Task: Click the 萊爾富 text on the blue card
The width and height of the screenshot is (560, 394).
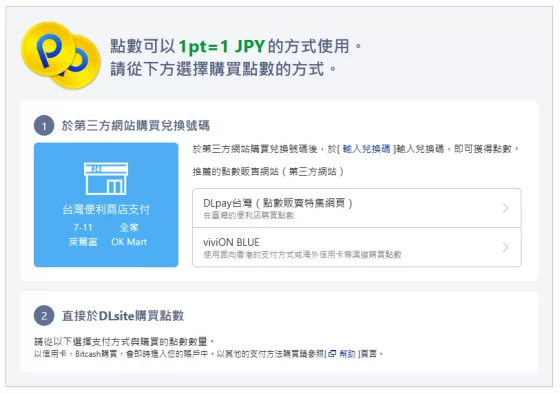Action: (x=83, y=242)
